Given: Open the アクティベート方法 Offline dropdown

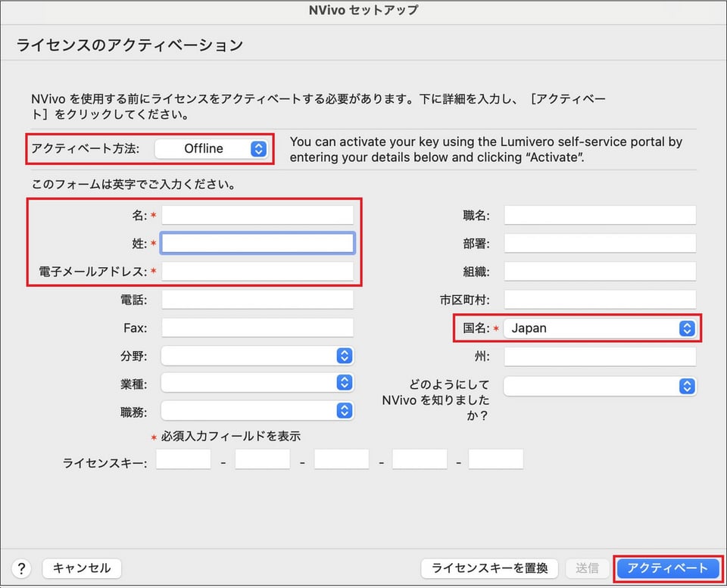Looking at the screenshot, I should (x=211, y=149).
